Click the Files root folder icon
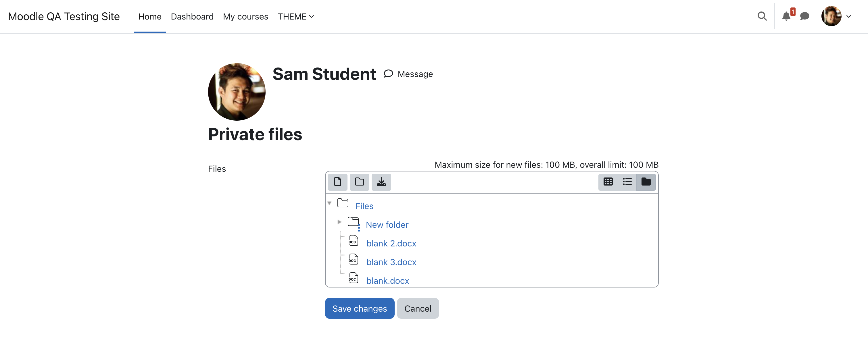868x359 pixels. (x=343, y=203)
